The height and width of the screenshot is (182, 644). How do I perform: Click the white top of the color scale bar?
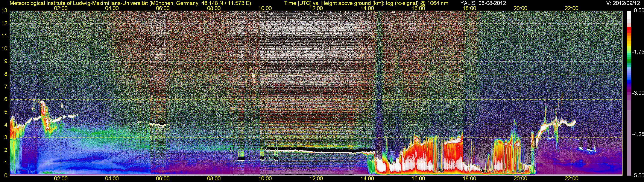(629, 15)
